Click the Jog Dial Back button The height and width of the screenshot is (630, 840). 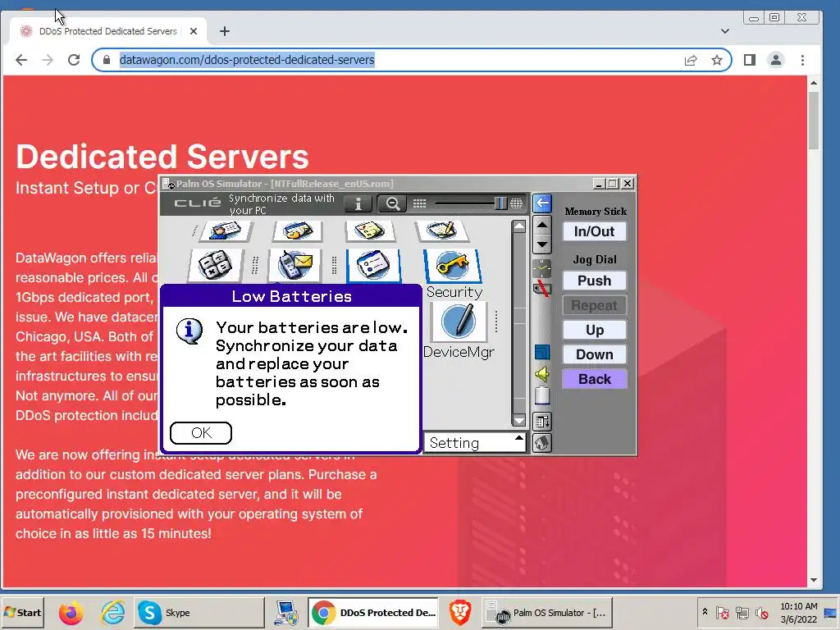(594, 379)
